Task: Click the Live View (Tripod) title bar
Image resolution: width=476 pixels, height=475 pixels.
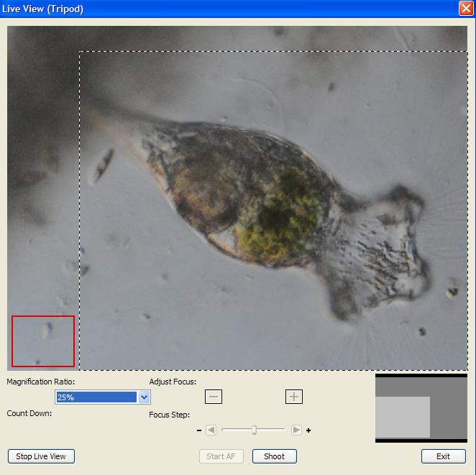Action: pos(216,9)
